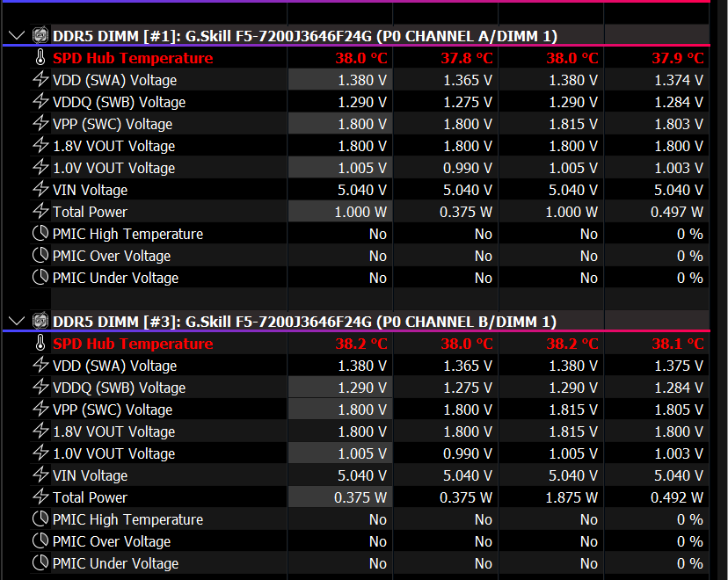
Task: Click DIMM #1 PMIC Over Voltage clock icon
Action: [40, 255]
